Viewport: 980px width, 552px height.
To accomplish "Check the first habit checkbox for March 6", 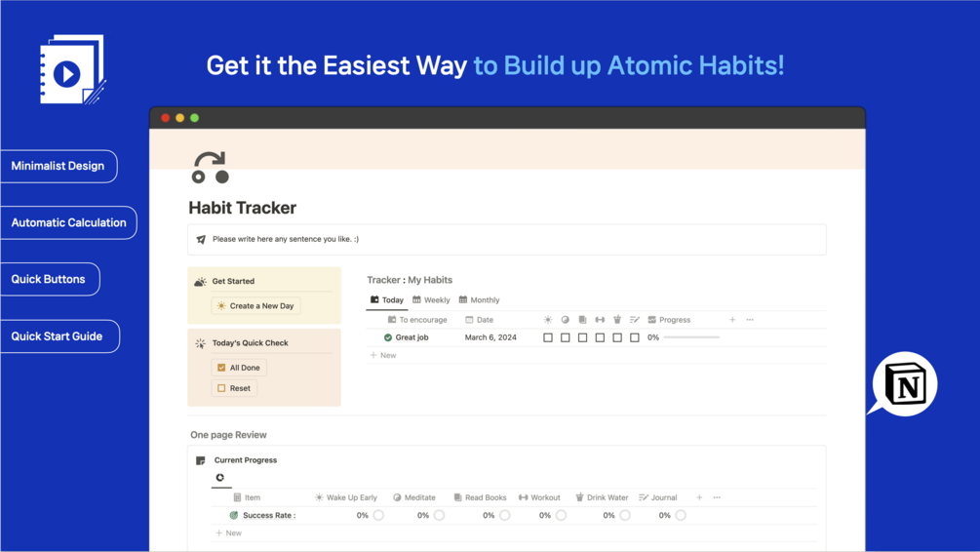I will pyautogui.click(x=548, y=337).
